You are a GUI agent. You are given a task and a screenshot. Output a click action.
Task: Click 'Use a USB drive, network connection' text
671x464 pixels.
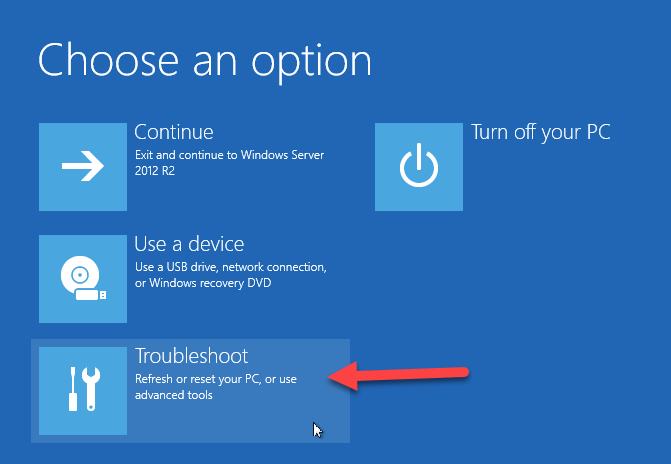point(230,269)
